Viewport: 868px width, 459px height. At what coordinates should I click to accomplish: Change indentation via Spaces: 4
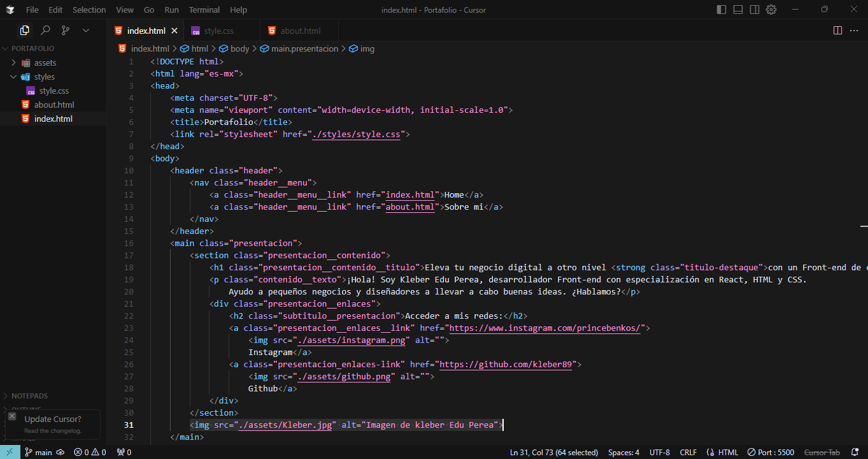pos(623,452)
